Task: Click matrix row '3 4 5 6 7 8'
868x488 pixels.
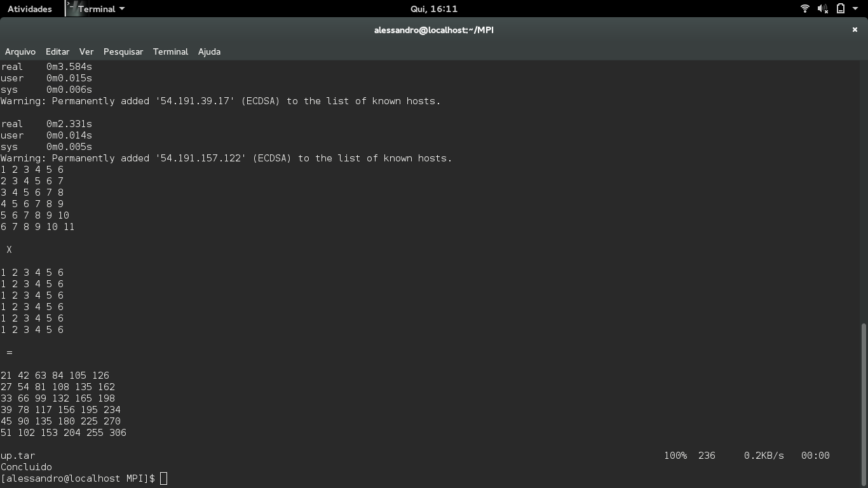Action: coord(32,193)
